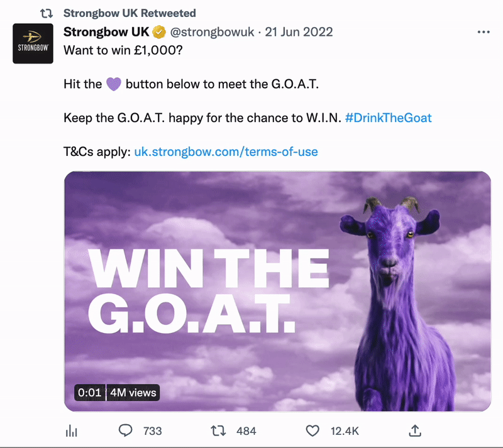The image size is (503, 448).
Task: Click the 12.4K likes count
Action: (345, 431)
